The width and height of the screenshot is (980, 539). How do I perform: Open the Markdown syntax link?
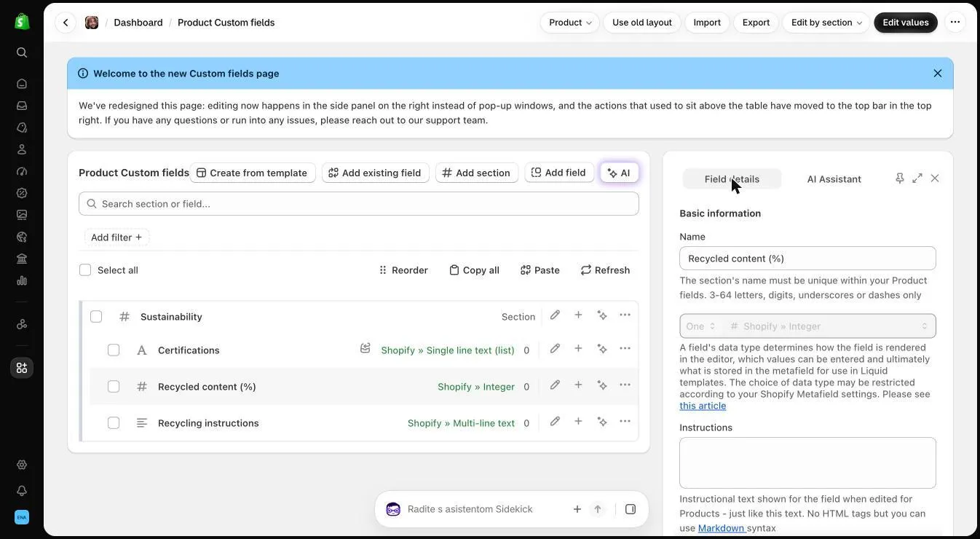coord(721,528)
